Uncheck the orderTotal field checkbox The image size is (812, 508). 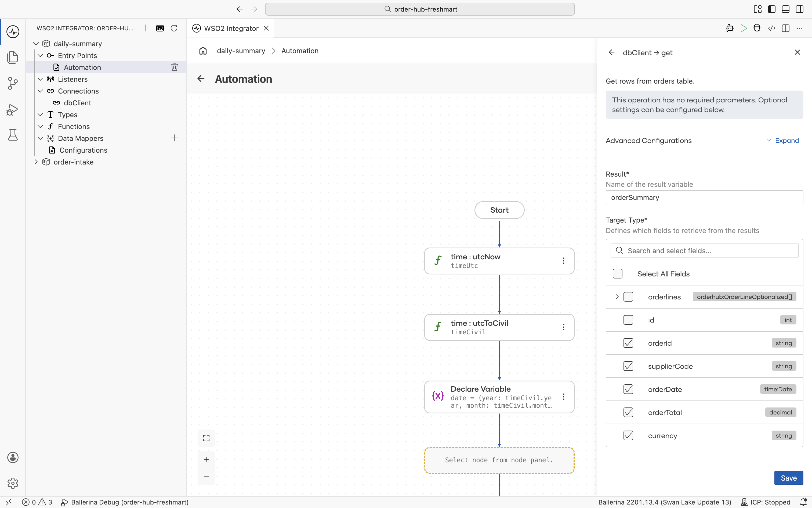pyautogui.click(x=628, y=412)
